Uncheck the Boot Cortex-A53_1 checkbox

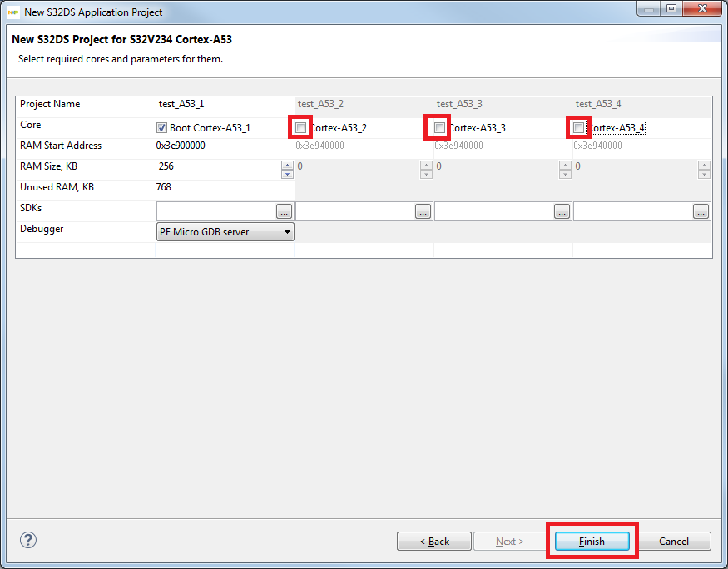click(161, 127)
